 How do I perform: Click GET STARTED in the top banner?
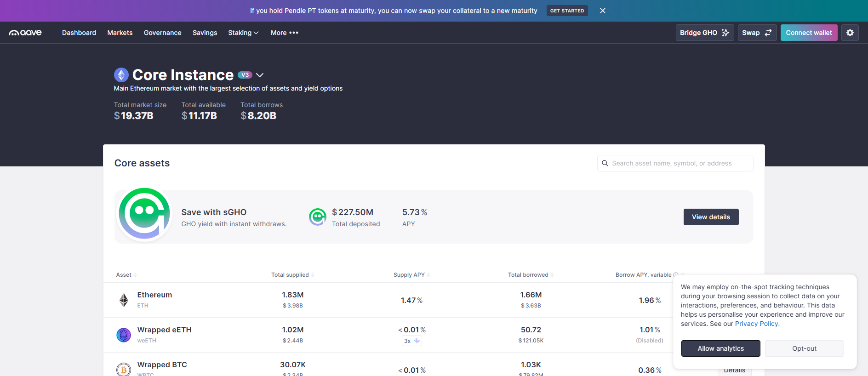pyautogui.click(x=567, y=11)
